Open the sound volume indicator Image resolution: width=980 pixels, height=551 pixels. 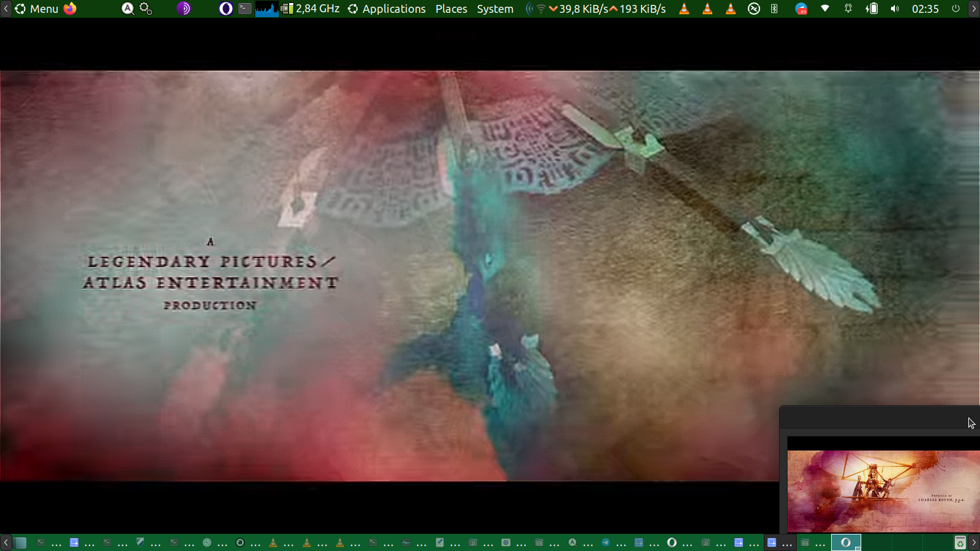click(x=895, y=9)
